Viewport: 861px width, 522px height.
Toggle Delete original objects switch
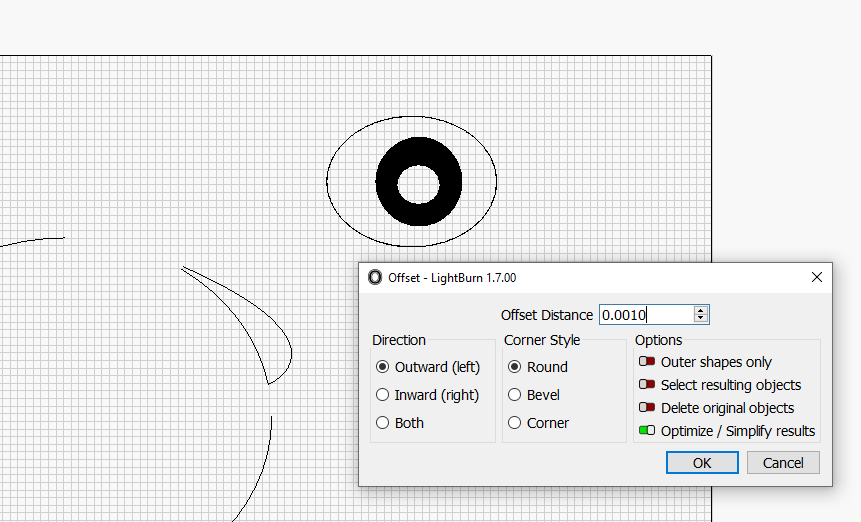click(x=647, y=408)
